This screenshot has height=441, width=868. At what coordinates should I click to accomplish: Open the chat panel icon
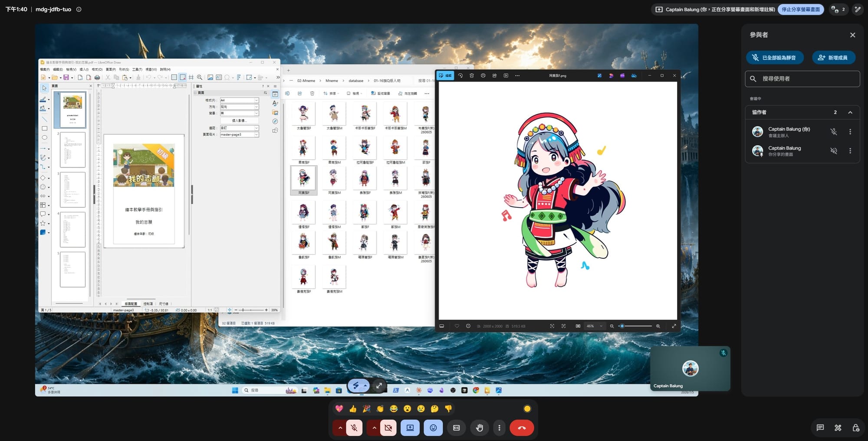(820, 428)
